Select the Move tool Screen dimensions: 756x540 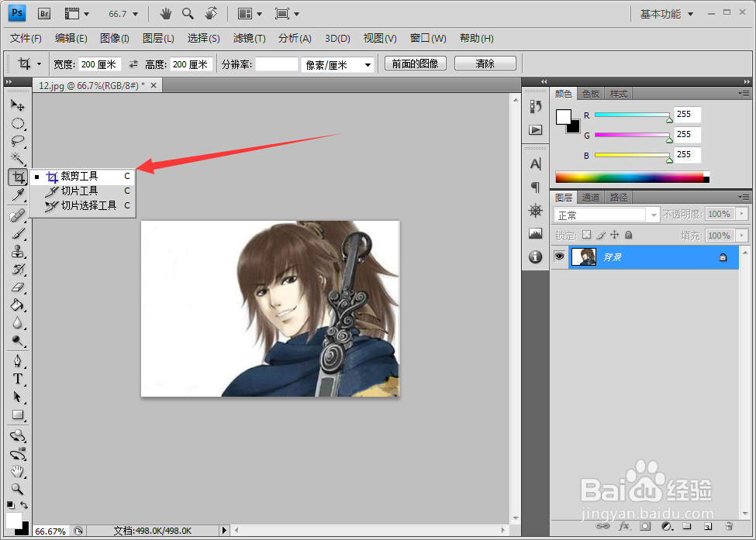(18, 105)
